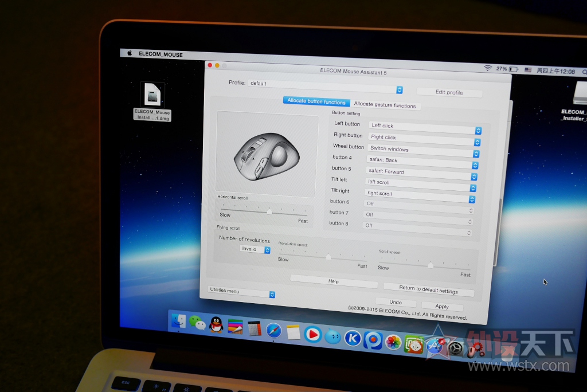Expand the Utilities menu dropdown
The width and height of the screenshot is (587, 392).
(272, 295)
